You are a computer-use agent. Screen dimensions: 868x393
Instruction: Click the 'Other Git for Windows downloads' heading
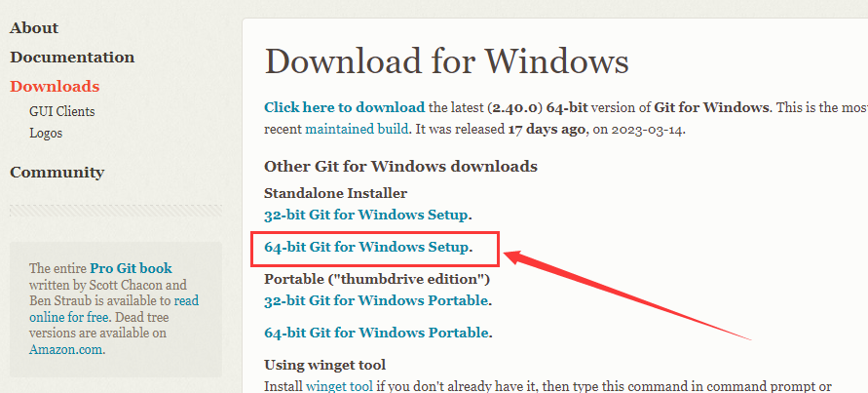coord(400,166)
